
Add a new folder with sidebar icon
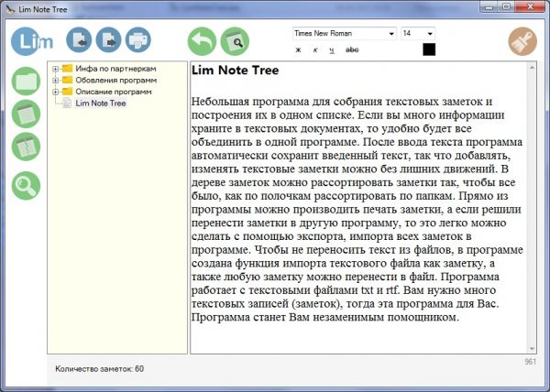click(26, 81)
